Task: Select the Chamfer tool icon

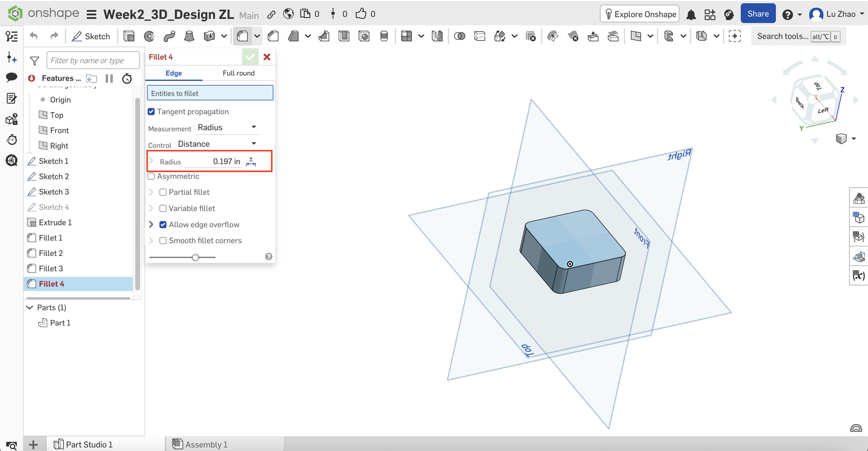Action: coord(273,36)
